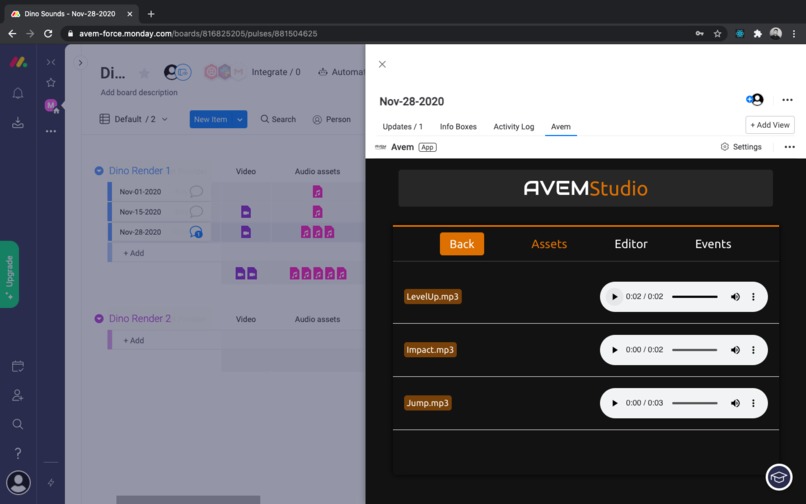Open the user profile avatar in sidebar
Image resolution: width=806 pixels, height=504 pixels.
18,482
